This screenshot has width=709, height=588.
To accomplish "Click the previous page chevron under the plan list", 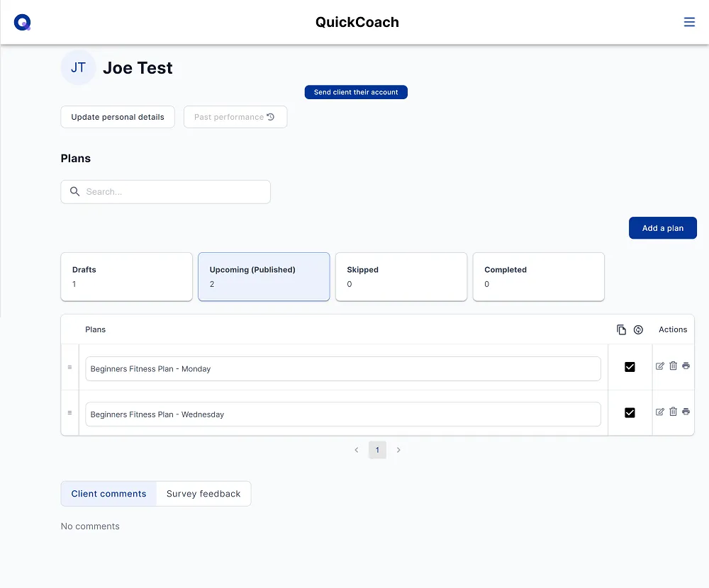I will click(x=356, y=450).
